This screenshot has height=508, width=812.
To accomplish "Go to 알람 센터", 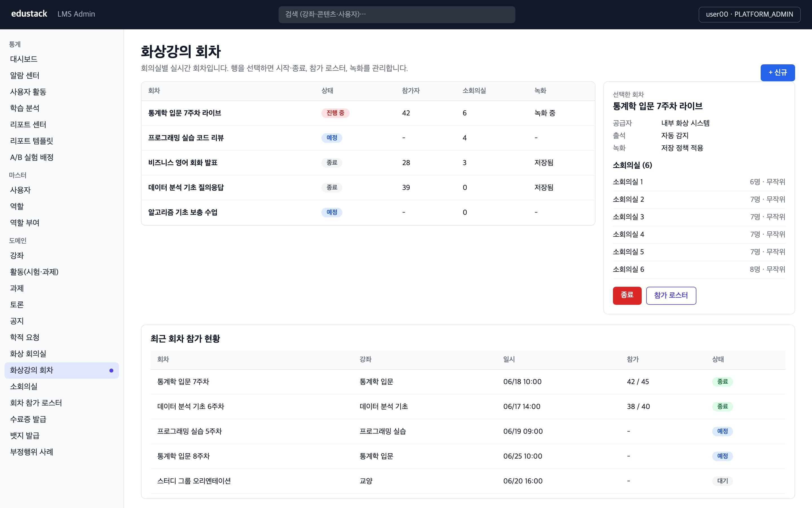I will [x=62, y=75].
